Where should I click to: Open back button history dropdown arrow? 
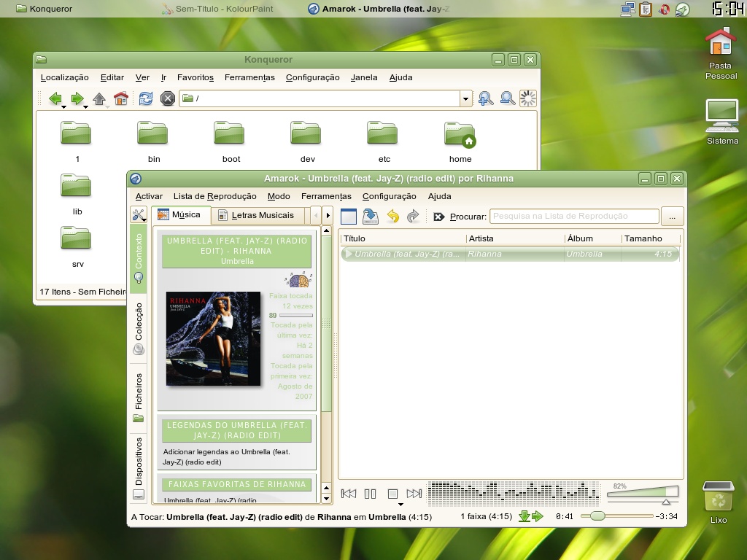(x=64, y=107)
